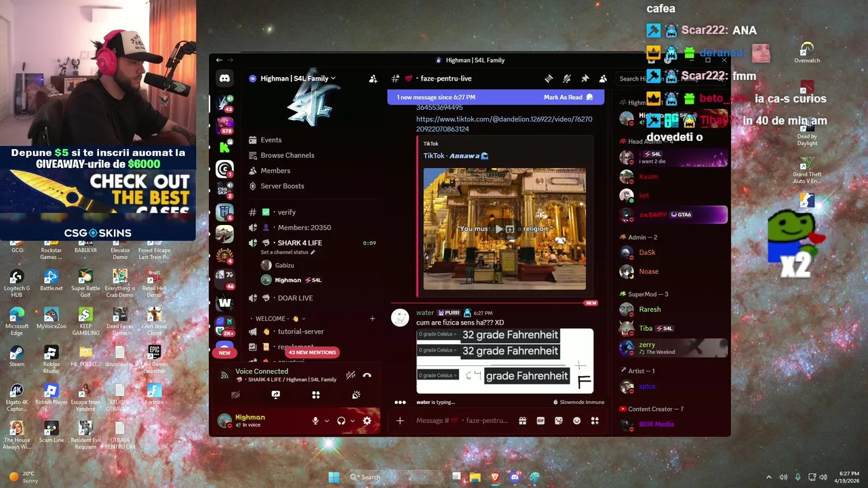Turn on camera in voice panel
Image resolution: width=868 pixels, height=488 pixels.
(235, 394)
